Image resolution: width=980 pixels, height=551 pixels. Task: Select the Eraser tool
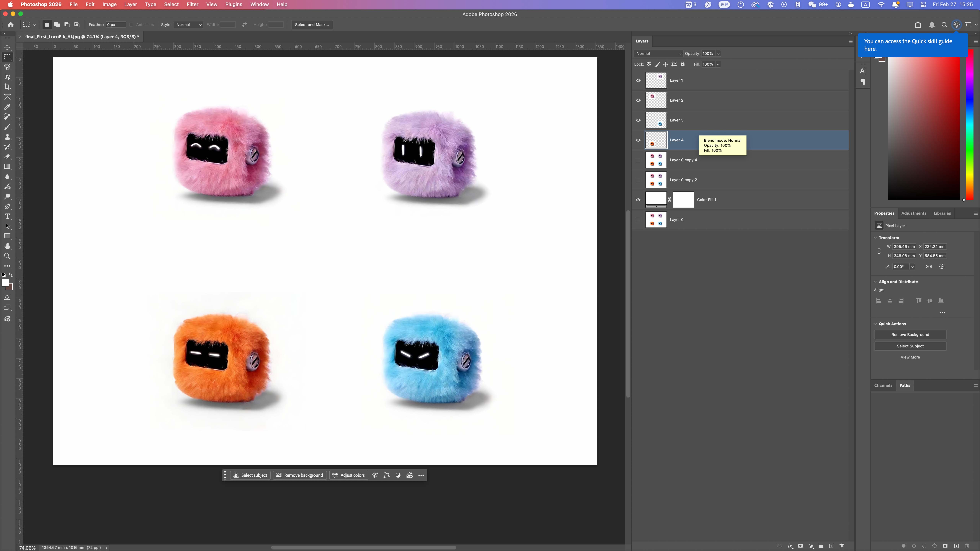pos(7,157)
